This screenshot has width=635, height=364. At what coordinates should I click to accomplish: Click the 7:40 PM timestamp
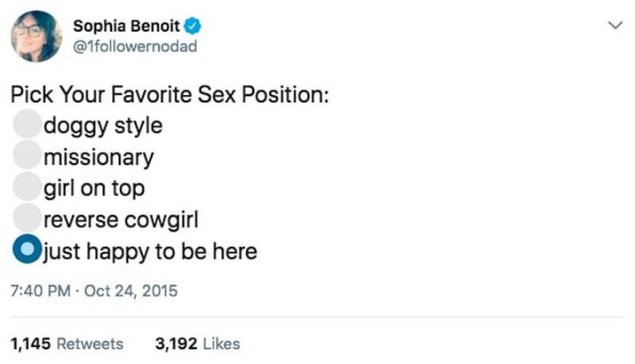point(41,290)
